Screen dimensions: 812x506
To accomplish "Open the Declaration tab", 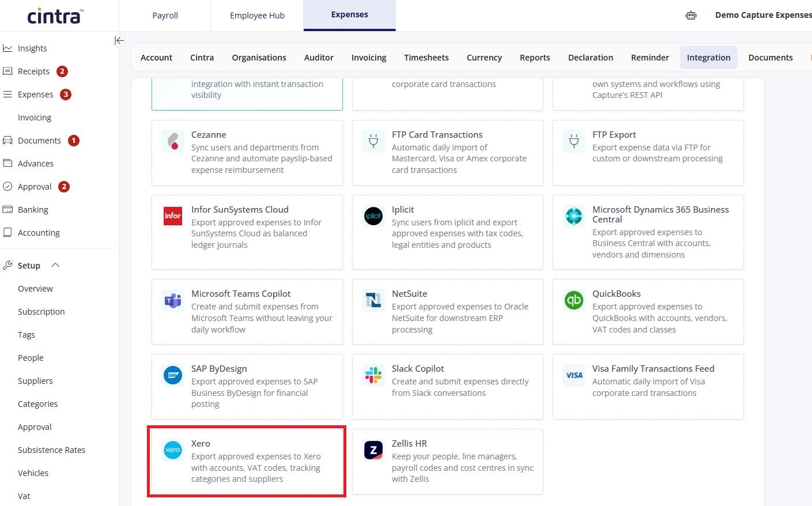I will (591, 58).
